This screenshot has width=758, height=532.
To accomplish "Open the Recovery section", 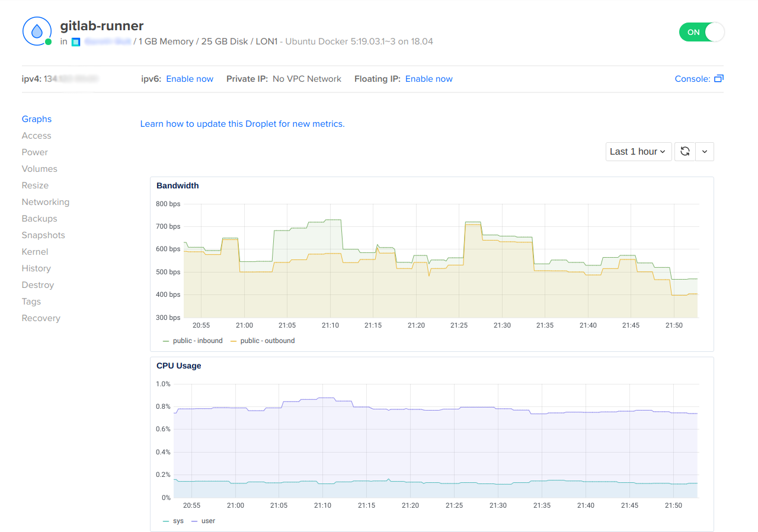I will [41, 318].
